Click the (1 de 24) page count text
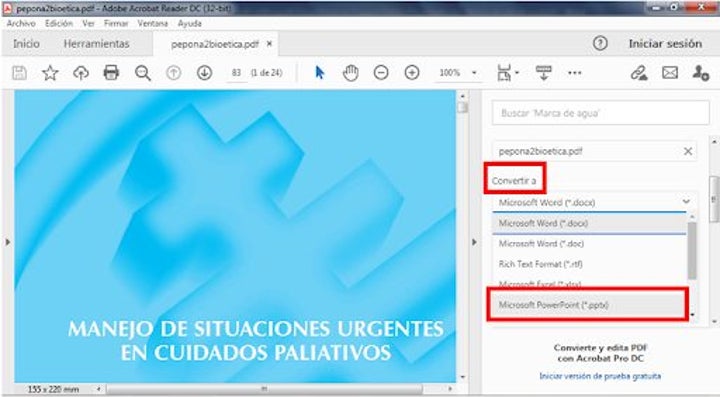 coord(266,73)
